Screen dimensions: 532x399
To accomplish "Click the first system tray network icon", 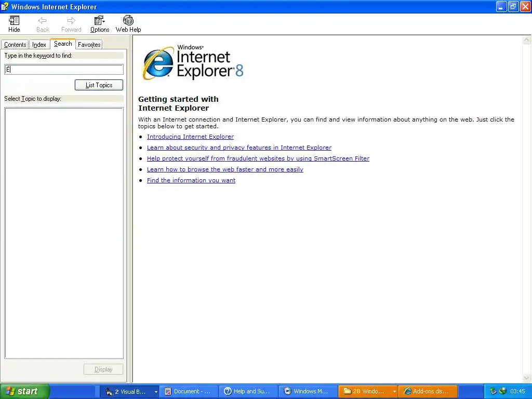I will click(493, 391).
